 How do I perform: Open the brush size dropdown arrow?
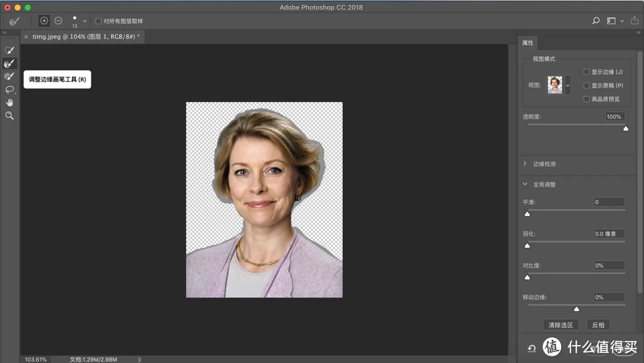85,21
